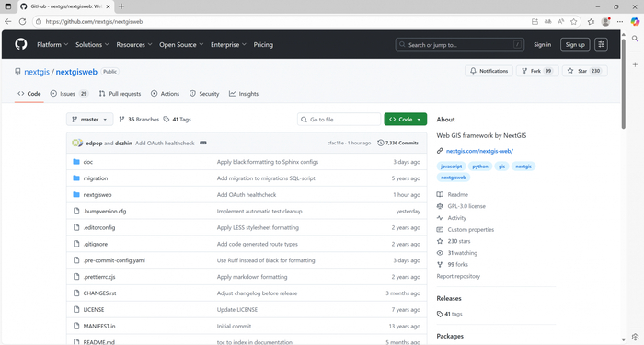This screenshot has width=644, height=345.
Task: Add a sidebar app with plus icon
Action: pos(635,64)
